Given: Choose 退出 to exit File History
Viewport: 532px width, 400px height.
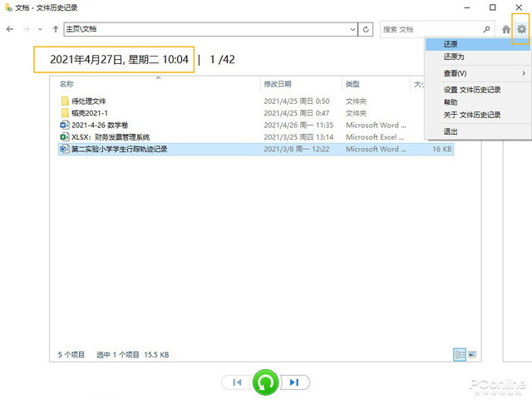Looking at the screenshot, I should tap(478, 131).
